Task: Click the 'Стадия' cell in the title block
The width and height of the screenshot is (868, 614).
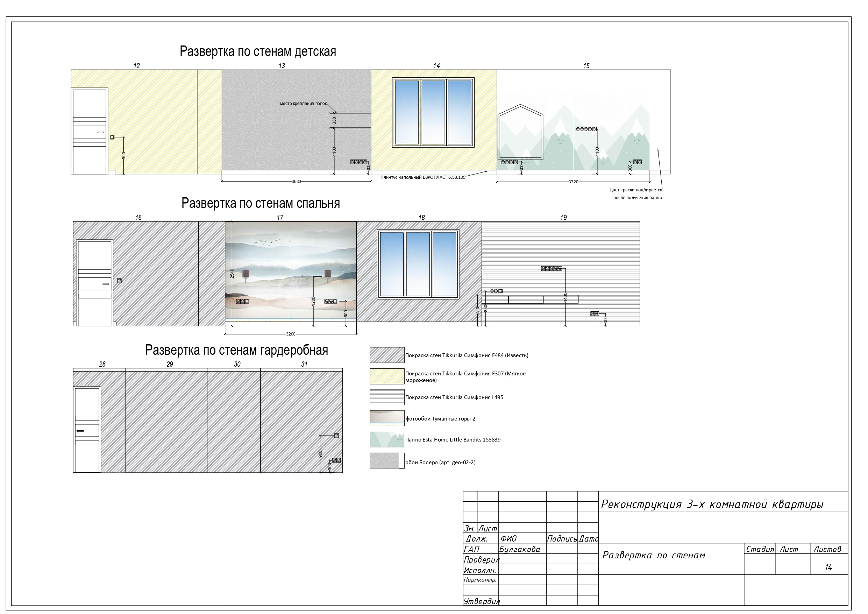Action: click(x=760, y=549)
